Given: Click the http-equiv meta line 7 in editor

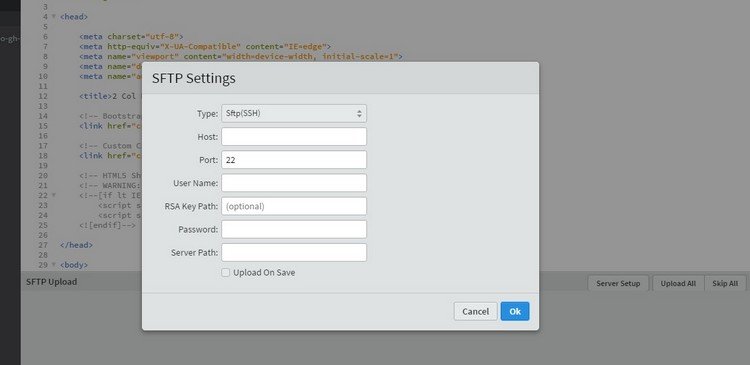Looking at the screenshot, I should click(205, 46).
